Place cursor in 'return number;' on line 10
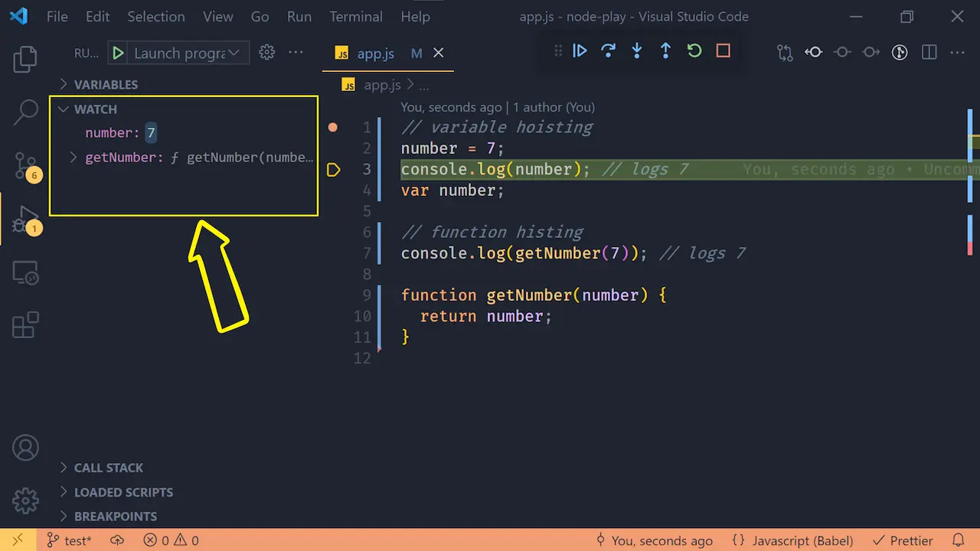Screen dimensions: 980x551 [485, 316]
